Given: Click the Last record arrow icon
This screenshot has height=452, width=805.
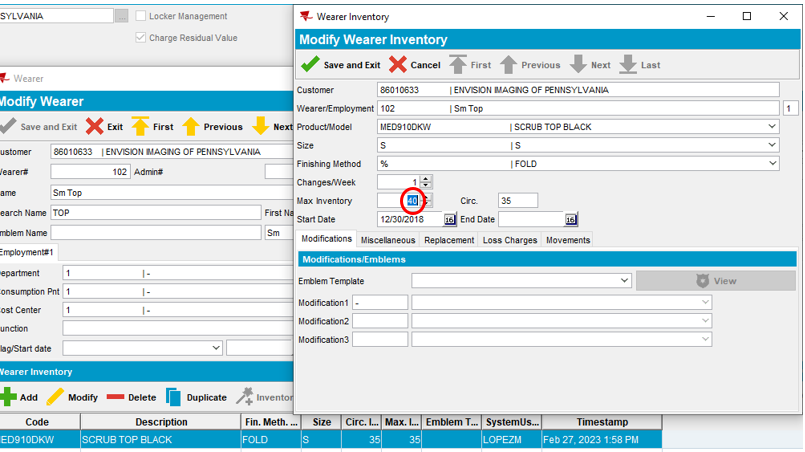Looking at the screenshot, I should tap(627, 65).
